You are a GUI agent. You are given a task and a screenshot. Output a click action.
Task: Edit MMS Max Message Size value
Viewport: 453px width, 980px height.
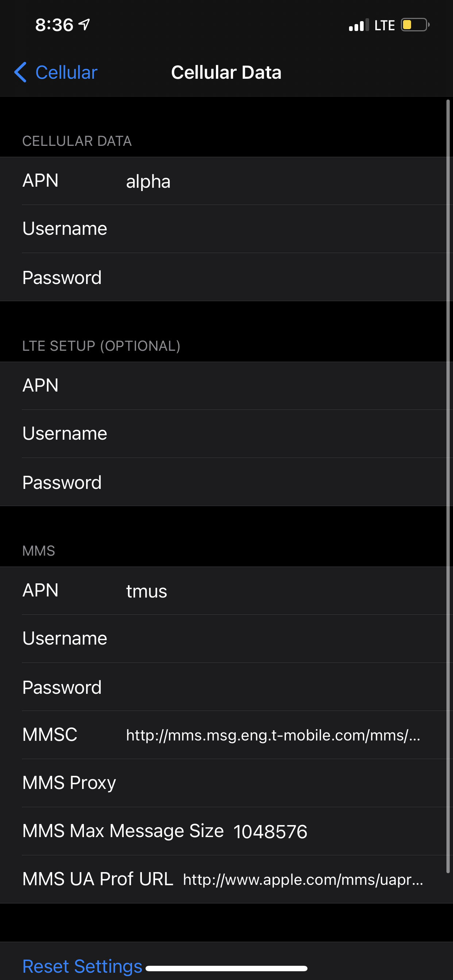pos(226,831)
